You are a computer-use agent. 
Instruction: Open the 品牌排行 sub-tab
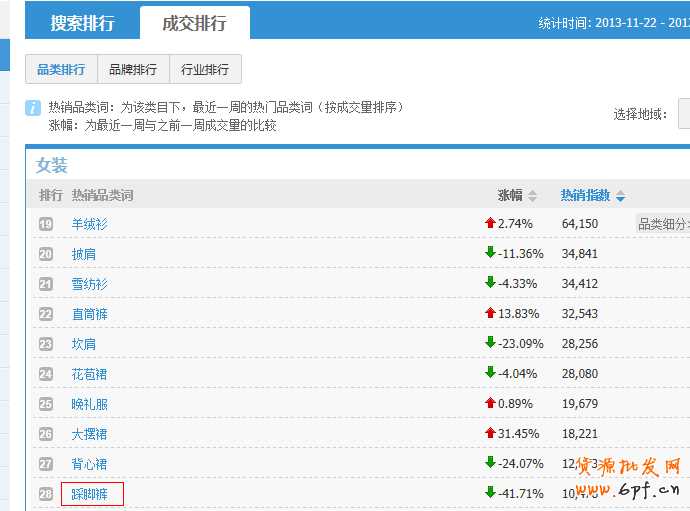[x=133, y=69]
